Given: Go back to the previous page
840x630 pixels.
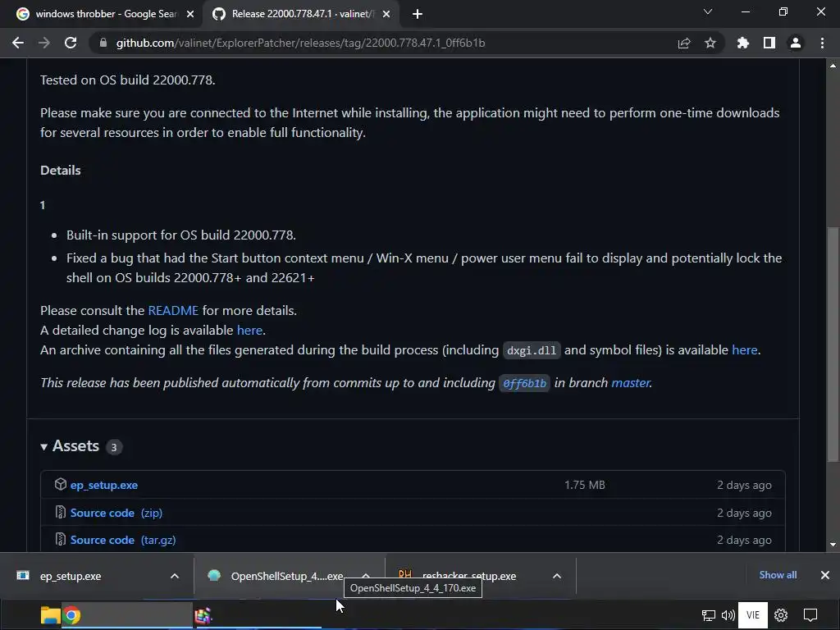Looking at the screenshot, I should 18,43.
